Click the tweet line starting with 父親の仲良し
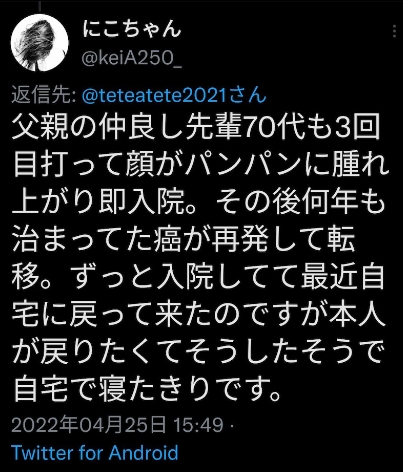 click(x=196, y=128)
